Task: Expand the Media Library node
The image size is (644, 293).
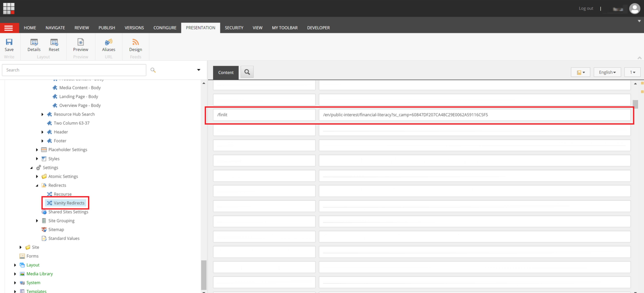Action: coord(15,274)
